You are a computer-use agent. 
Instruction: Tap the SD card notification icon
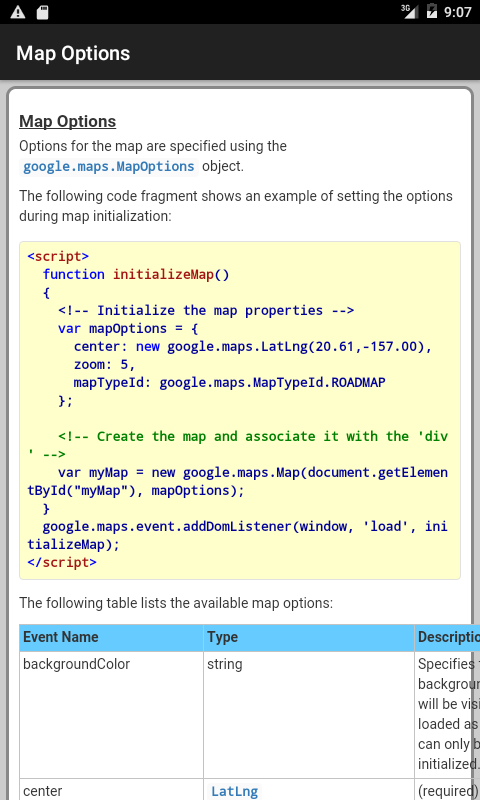[x=42, y=12]
